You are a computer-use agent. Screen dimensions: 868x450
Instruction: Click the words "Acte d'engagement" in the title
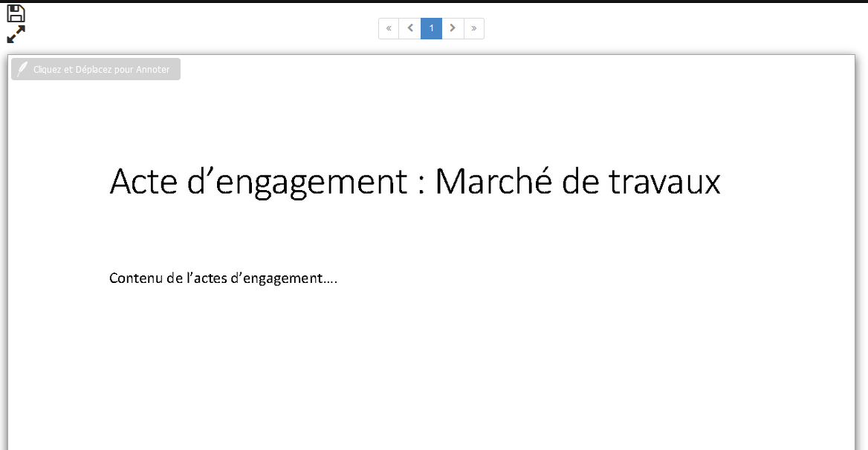(x=258, y=182)
